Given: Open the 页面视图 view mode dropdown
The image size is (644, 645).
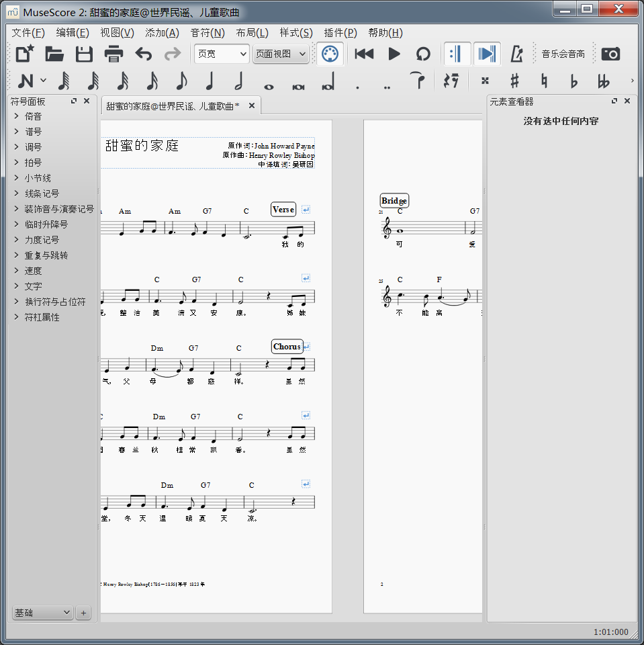Looking at the screenshot, I should tap(281, 54).
